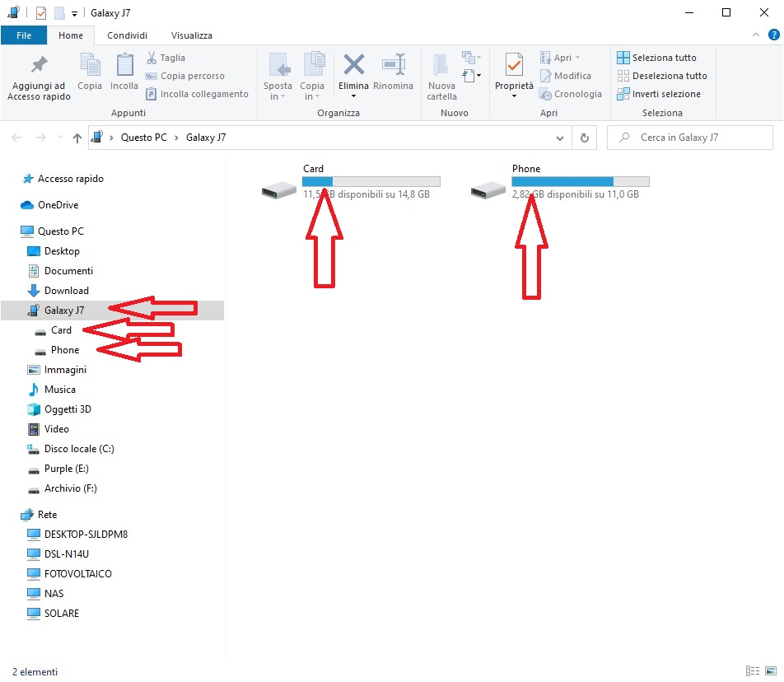
Task: Switch to details view icon in status bar
Action: 753,671
